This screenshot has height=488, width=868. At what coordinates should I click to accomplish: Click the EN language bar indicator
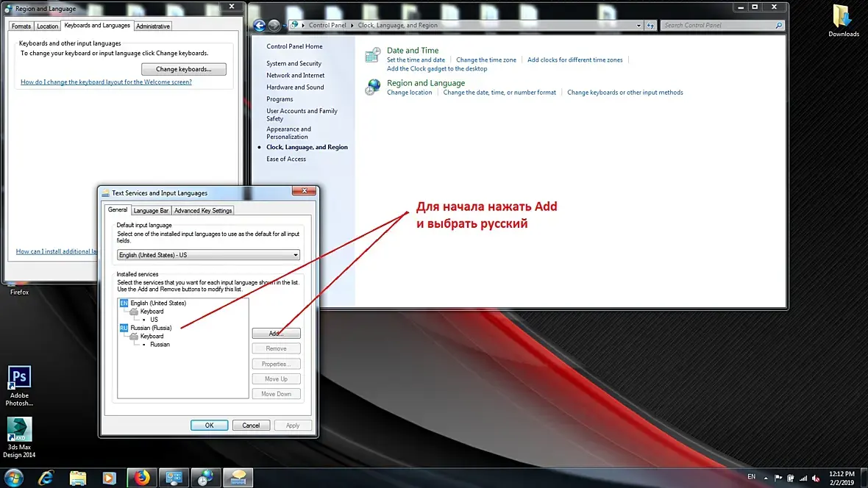(751, 477)
